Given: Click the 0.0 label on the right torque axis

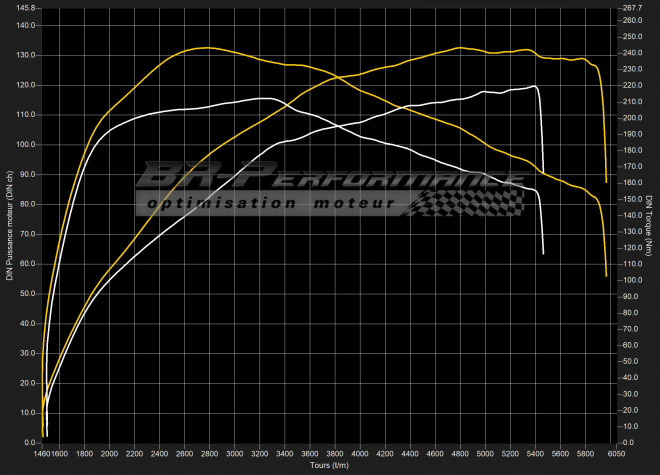Looking at the screenshot, I should click(x=628, y=442).
